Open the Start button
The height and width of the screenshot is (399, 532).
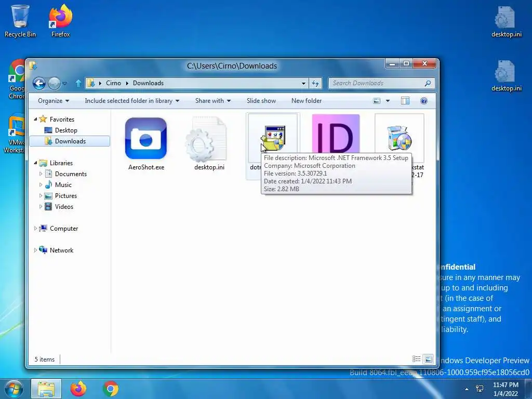[x=14, y=389]
